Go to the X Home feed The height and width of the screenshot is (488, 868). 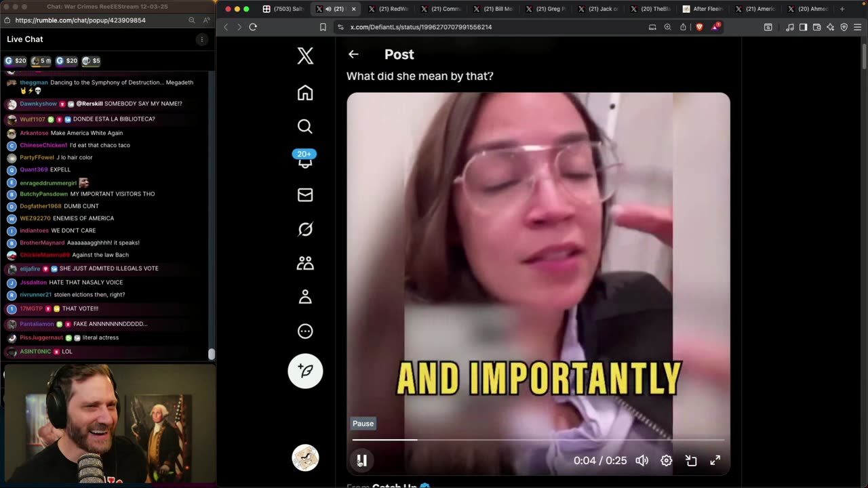[305, 93]
